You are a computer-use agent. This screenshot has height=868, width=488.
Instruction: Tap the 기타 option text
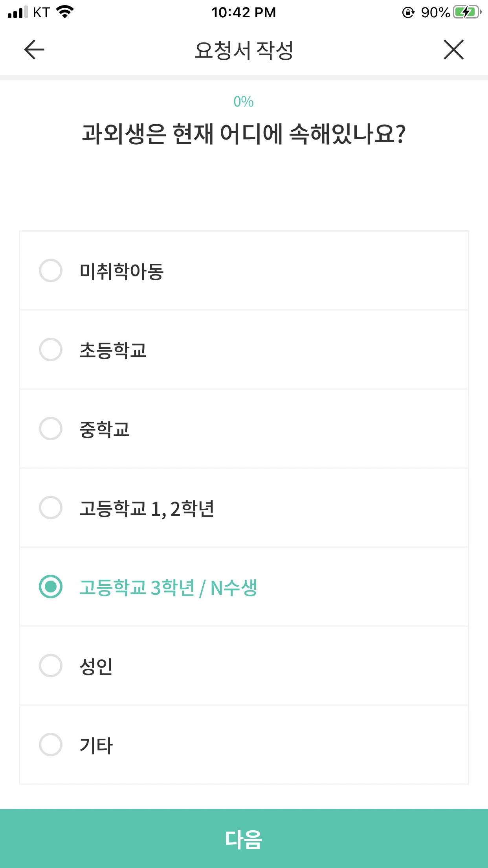pyautogui.click(x=96, y=745)
